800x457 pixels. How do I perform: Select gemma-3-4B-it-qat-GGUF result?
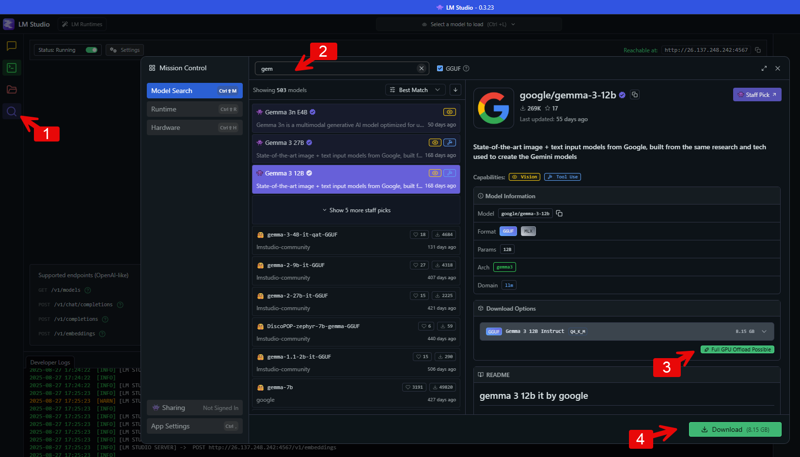[x=356, y=241]
